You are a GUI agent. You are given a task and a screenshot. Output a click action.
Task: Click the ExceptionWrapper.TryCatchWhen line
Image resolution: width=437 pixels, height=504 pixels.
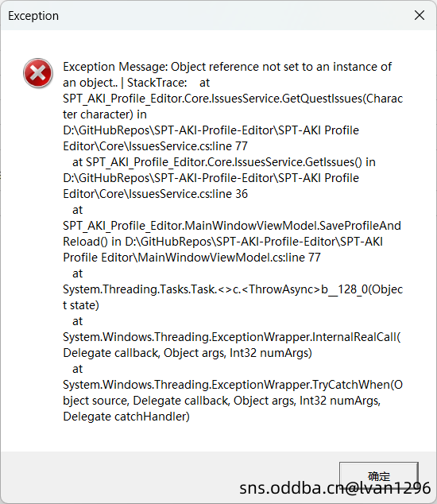(233, 385)
